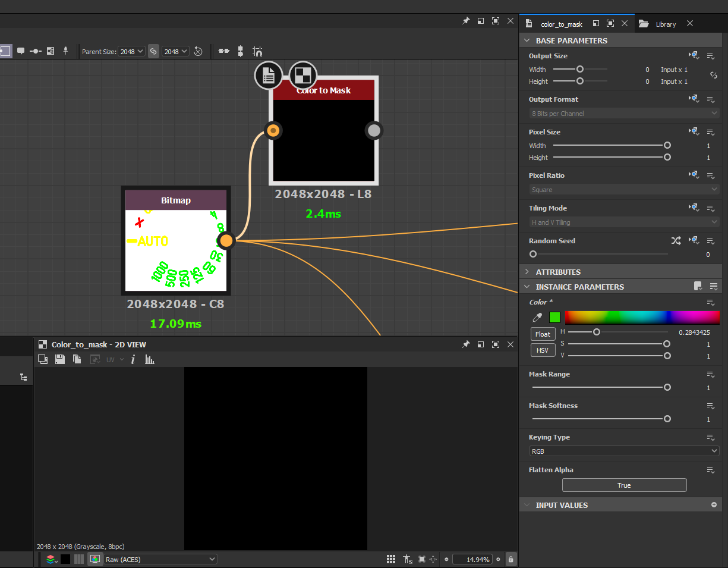Shuffle the Random Seed value

click(x=677, y=240)
